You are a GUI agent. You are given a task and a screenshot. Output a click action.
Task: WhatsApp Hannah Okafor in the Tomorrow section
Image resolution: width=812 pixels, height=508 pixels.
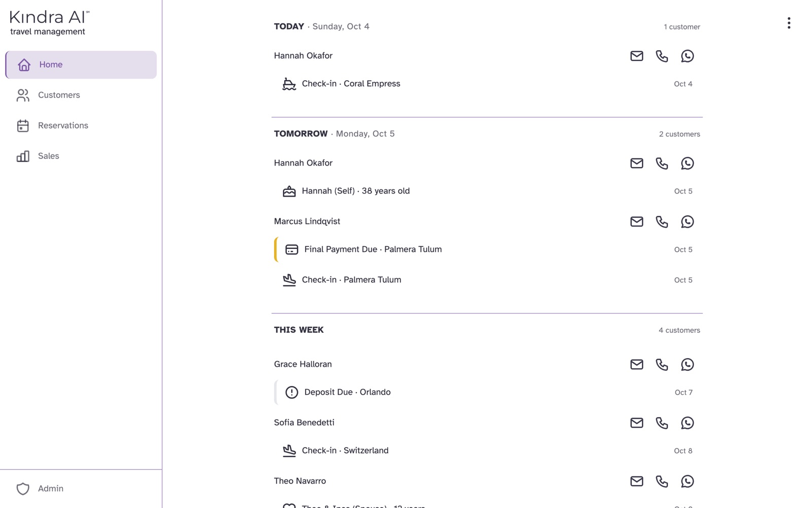click(687, 163)
